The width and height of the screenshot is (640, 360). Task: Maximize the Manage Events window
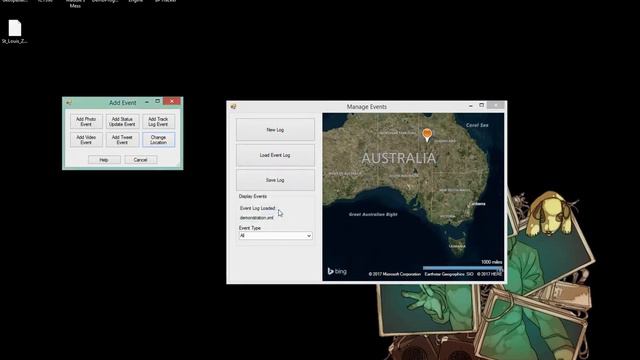482,106
